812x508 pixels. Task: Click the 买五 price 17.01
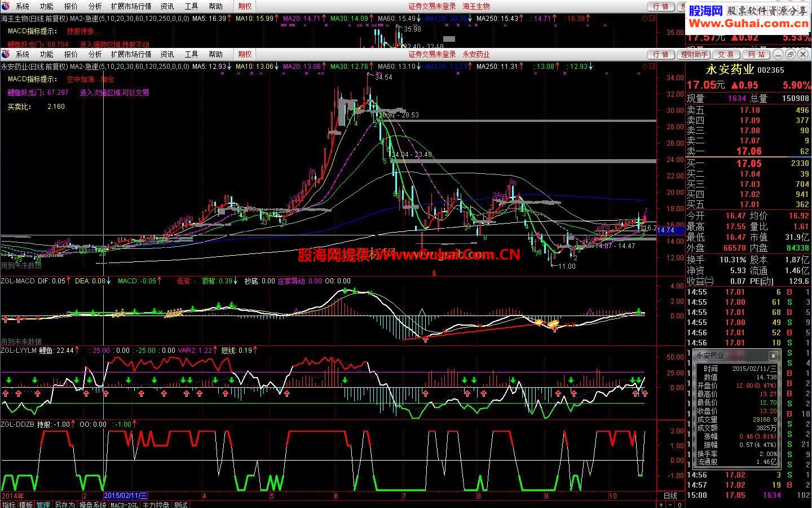click(x=750, y=204)
